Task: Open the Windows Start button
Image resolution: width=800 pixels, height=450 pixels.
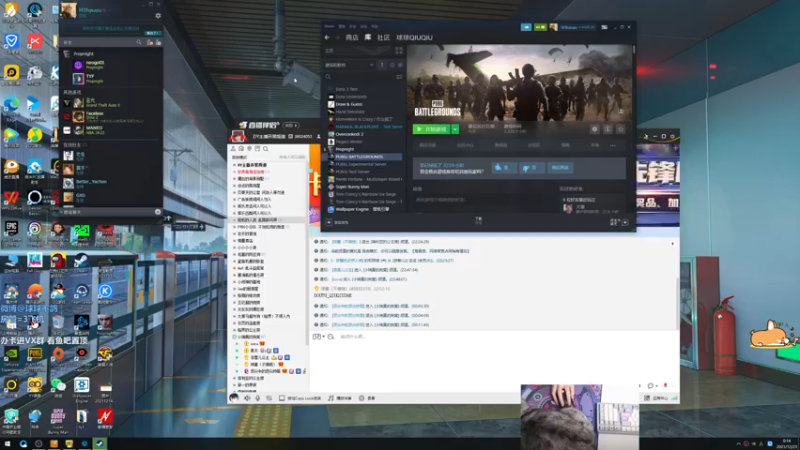Action: pyautogui.click(x=7, y=444)
